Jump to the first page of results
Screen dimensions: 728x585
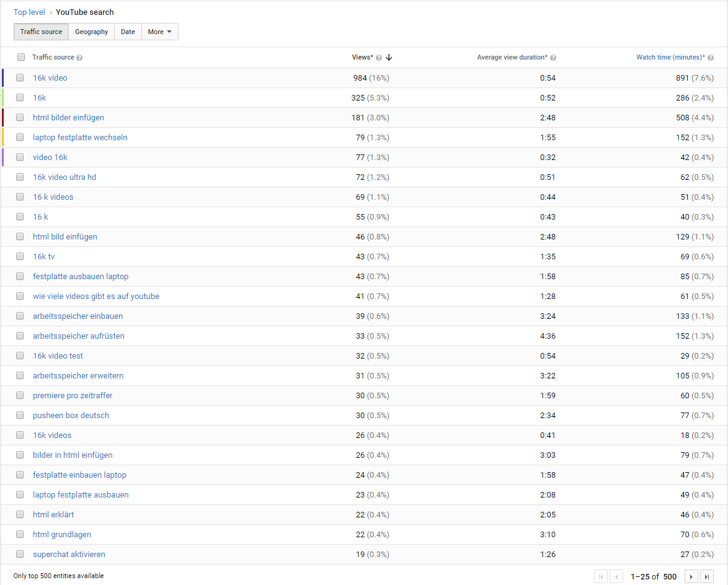pyautogui.click(x=600, y=576)
